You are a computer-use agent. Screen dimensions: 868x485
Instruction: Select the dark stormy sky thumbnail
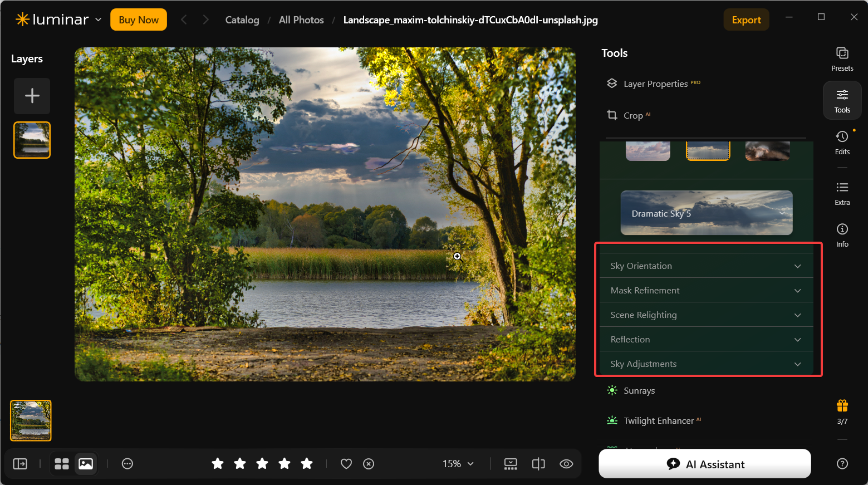point(768,151)
